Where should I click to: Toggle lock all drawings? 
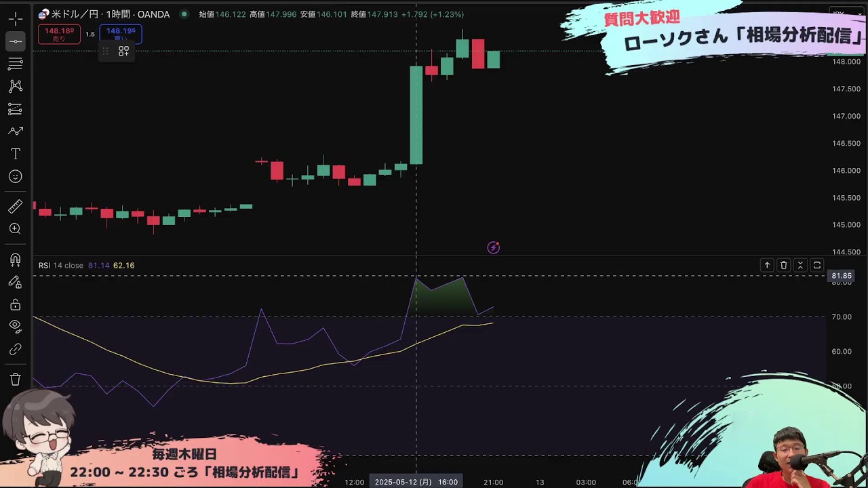[15, 304]
